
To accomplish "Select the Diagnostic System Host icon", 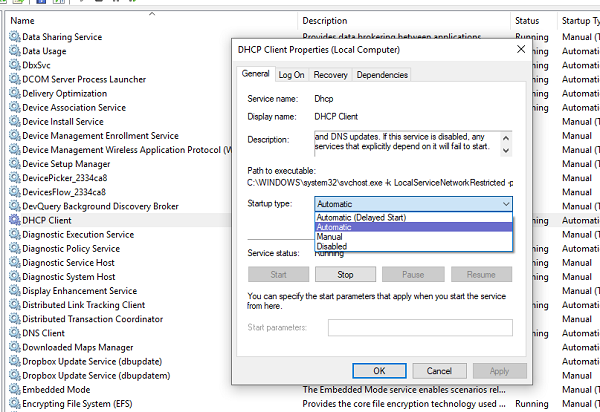I will (x=15, y=277).
